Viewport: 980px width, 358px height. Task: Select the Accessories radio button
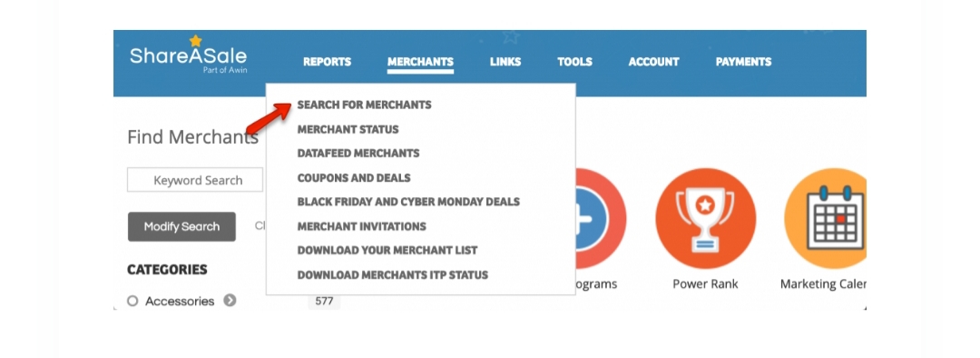tap(132, 302)
